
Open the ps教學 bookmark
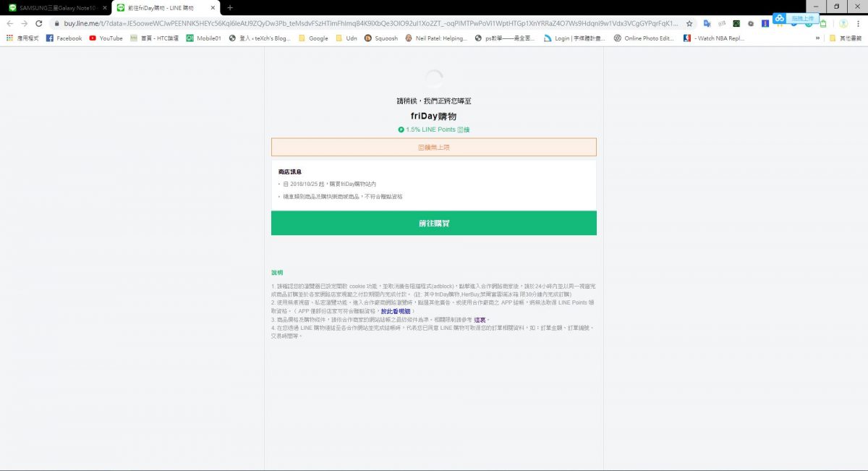click(x=506, y=38)
